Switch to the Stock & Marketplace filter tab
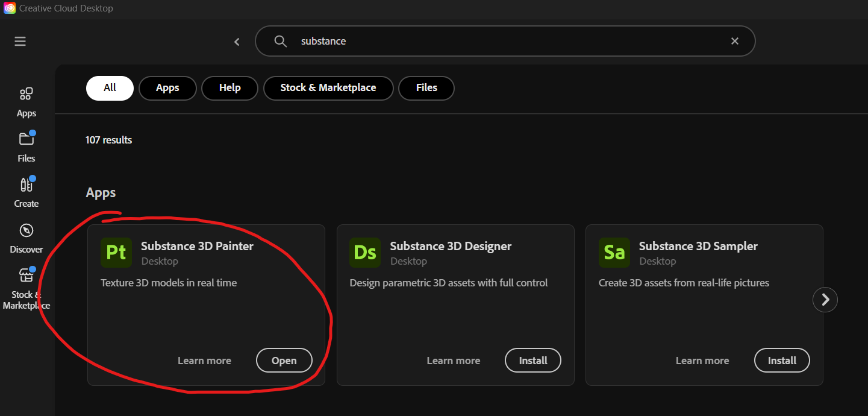 (328, 88)
